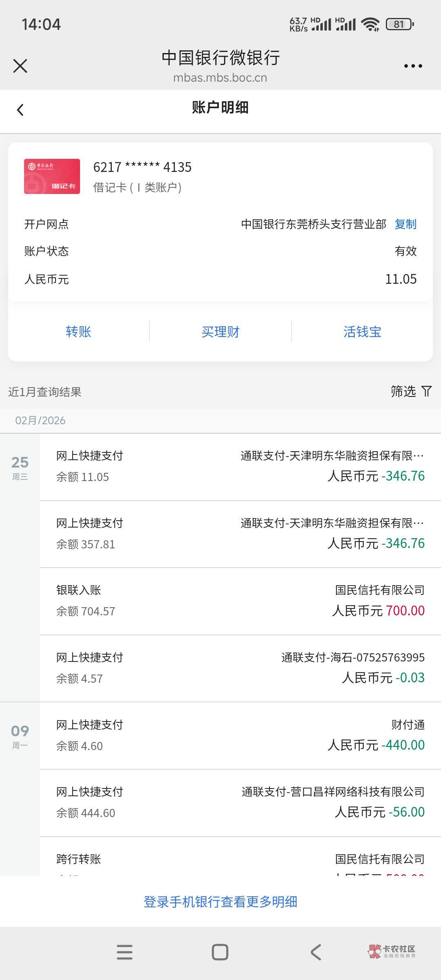Open the 财付通 -440.00 transaction

point(240,735)
